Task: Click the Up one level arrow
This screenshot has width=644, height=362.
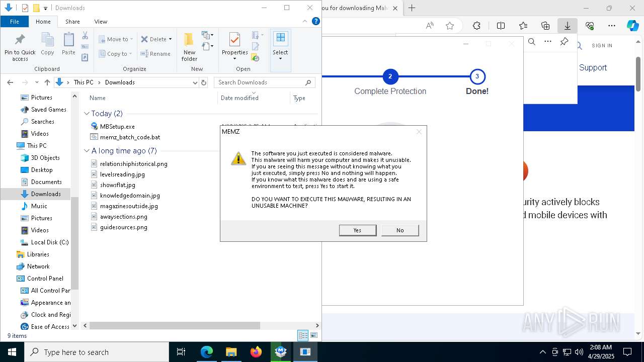Action: point(47,82)
